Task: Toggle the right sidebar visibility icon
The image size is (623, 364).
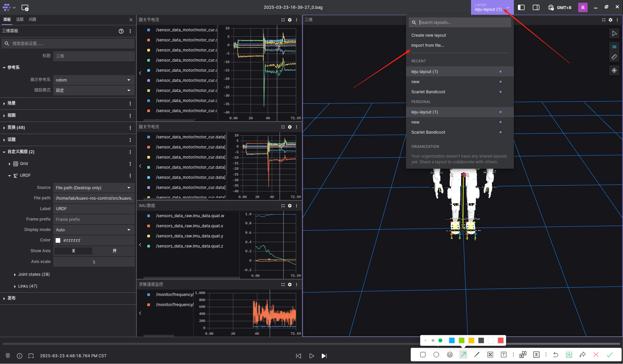Action: [536, 7]
